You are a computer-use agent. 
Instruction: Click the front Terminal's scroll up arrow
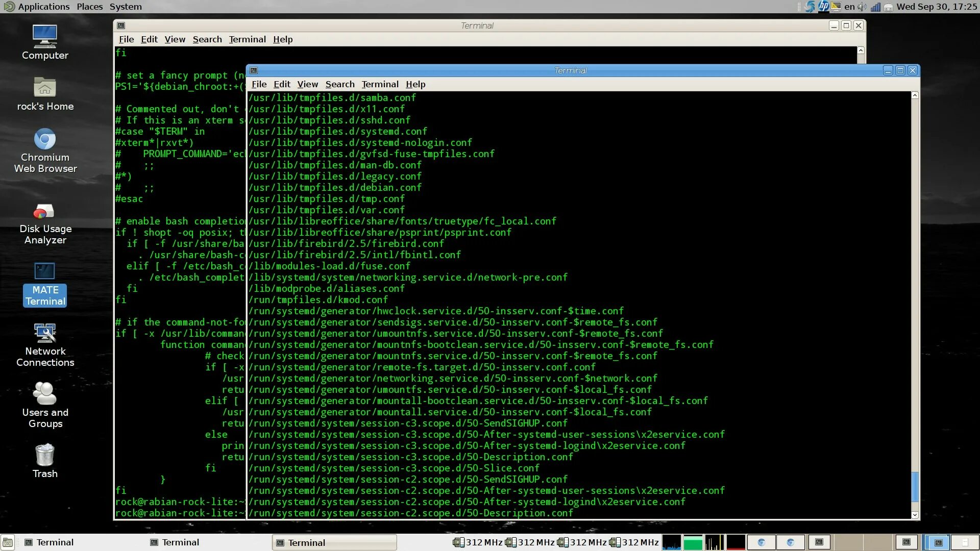[915, 96]
